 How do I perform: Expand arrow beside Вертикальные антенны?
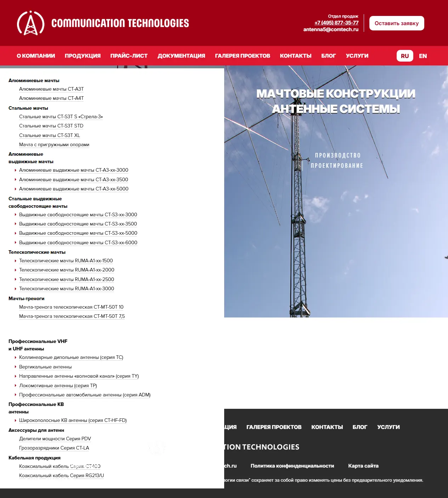[16, 367]
